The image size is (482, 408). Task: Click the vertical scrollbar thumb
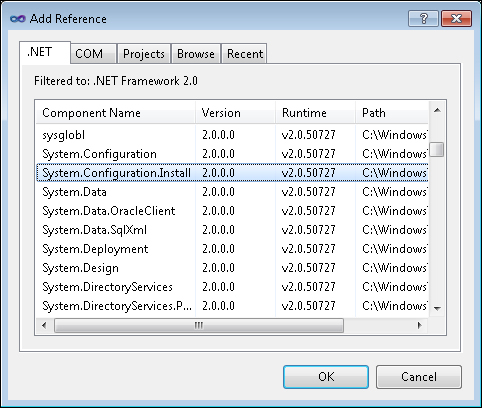point(437,149)
